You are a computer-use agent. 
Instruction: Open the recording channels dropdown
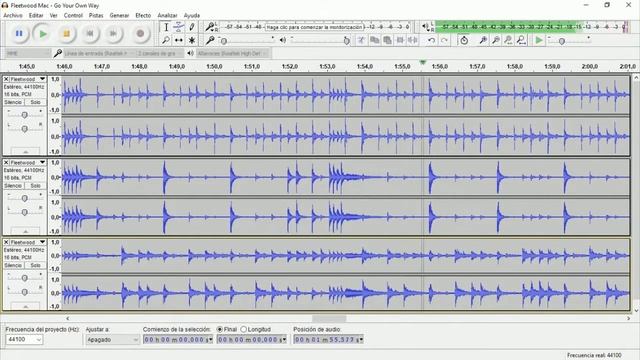[x=160, y=53]
